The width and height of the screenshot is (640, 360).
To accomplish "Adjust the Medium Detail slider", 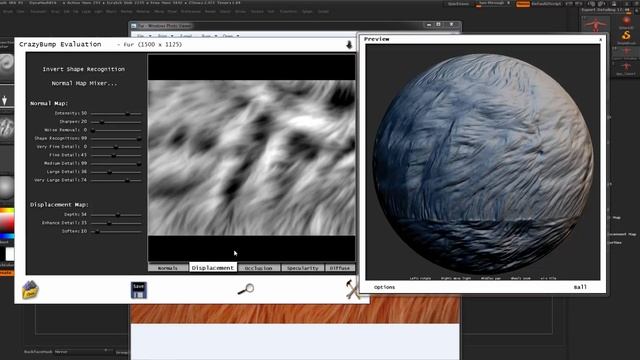I will [116, 163].
